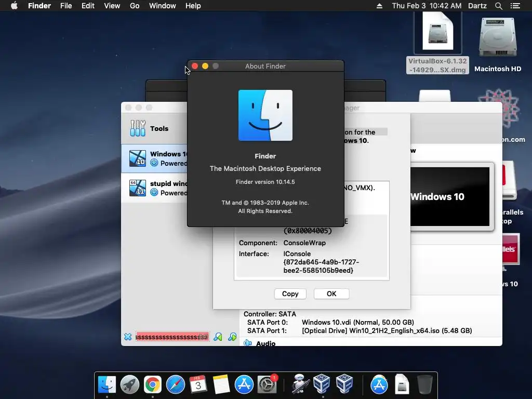Screen dimensions: 532x399
Task: Click the eject icon in menu bar
Action: pos(379,6)
